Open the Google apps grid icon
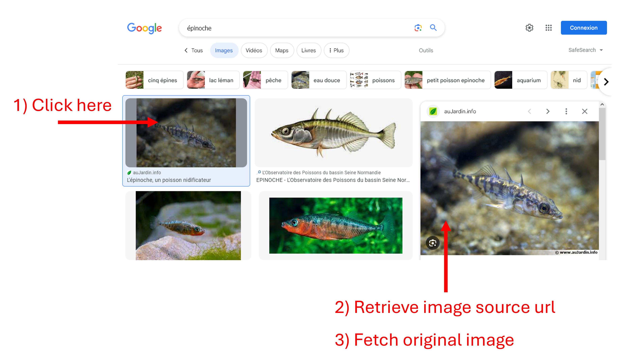632x364 pixels. [549, 28]
